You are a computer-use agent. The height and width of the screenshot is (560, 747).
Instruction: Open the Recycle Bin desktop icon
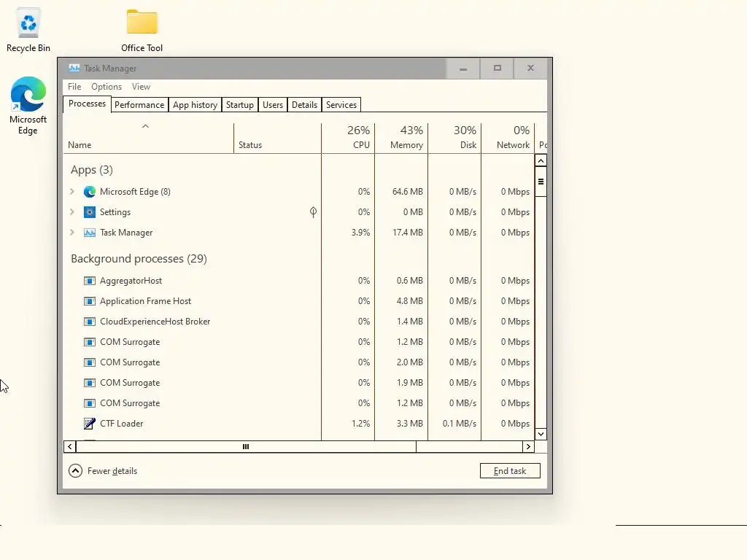click(x=28, y=29)
